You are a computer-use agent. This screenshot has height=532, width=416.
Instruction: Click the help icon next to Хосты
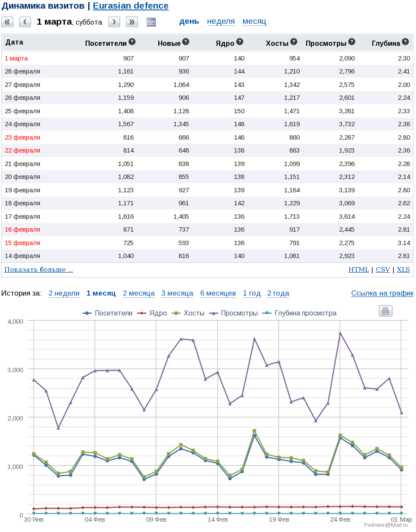click(x=294, y=42)
